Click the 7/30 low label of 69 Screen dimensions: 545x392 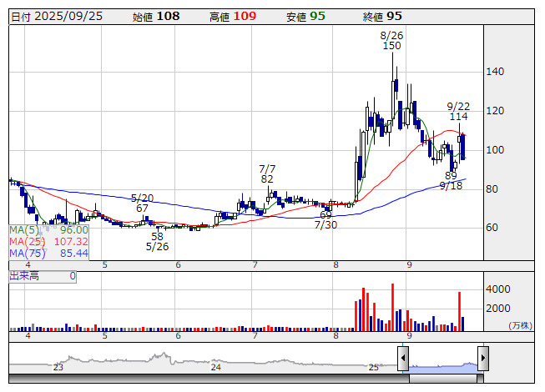(325, 220)
